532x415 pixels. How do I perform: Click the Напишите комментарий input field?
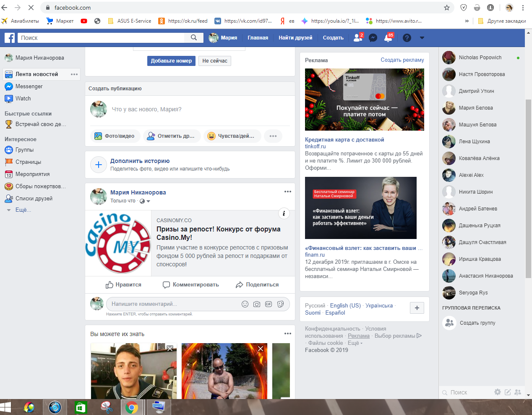click(172, 304)
